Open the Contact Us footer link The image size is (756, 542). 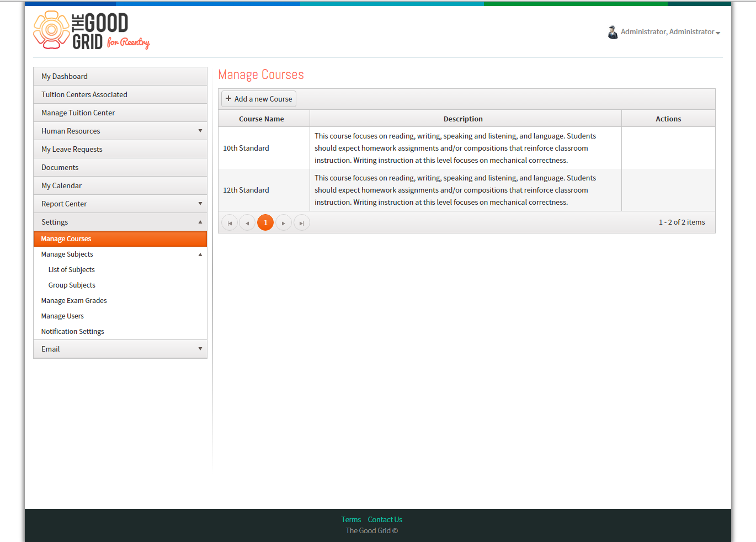[x=385, y=520]
